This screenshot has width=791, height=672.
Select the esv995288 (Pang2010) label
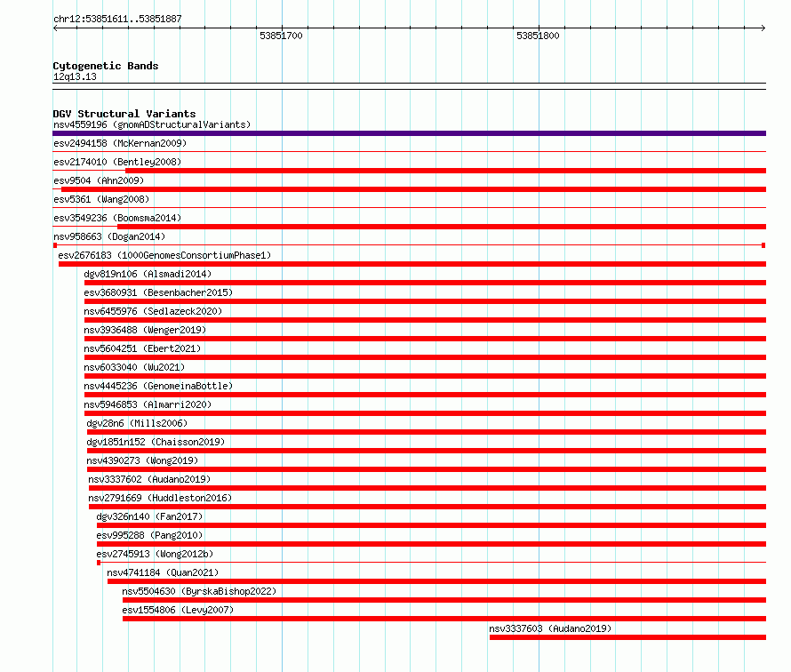coord(149,535)
